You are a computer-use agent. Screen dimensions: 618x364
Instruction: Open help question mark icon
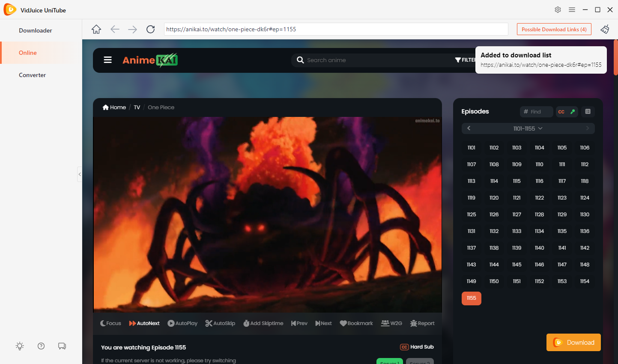[x=41, y=346]
